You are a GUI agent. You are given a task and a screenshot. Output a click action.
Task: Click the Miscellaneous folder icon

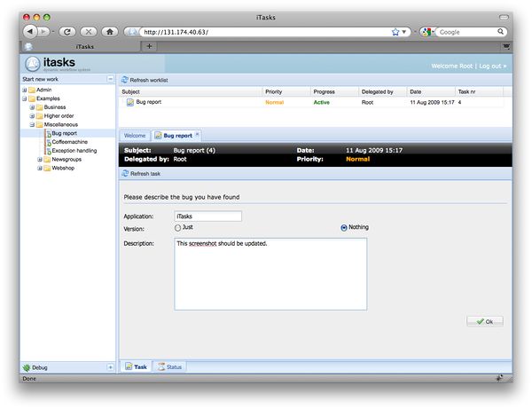pyautogui.click(x=40, y=124)
